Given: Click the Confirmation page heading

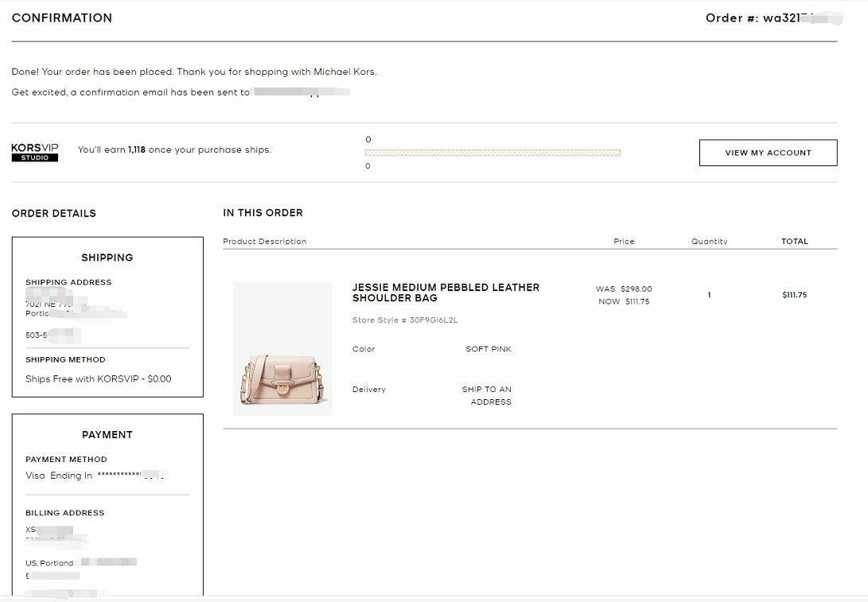Looking at the screenshot, I should (x=62, y=17).
